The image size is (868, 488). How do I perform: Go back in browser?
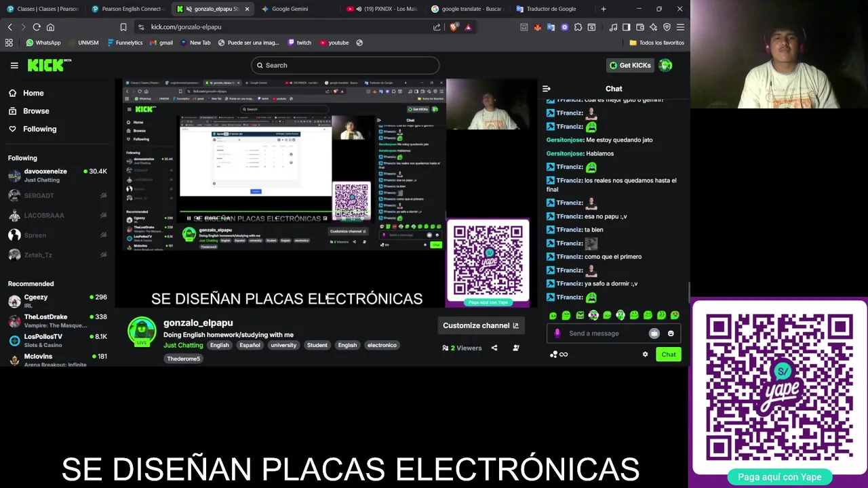pyautogui.click(x=9, y=27)
